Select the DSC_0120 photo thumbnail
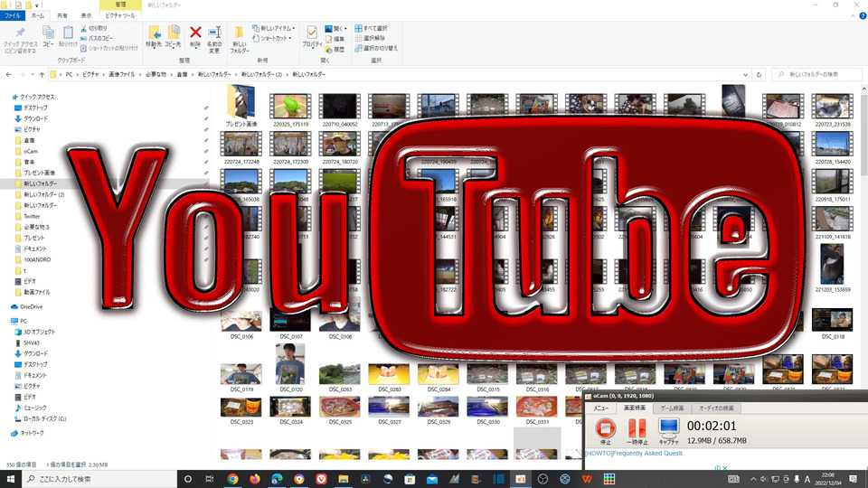The width and height of the screenshot is (868, 488). point(290,368)
